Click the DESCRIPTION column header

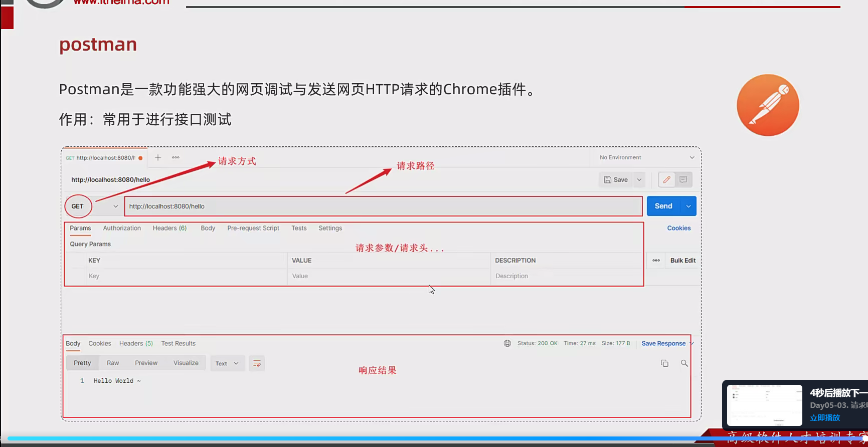tap(515, 261)
